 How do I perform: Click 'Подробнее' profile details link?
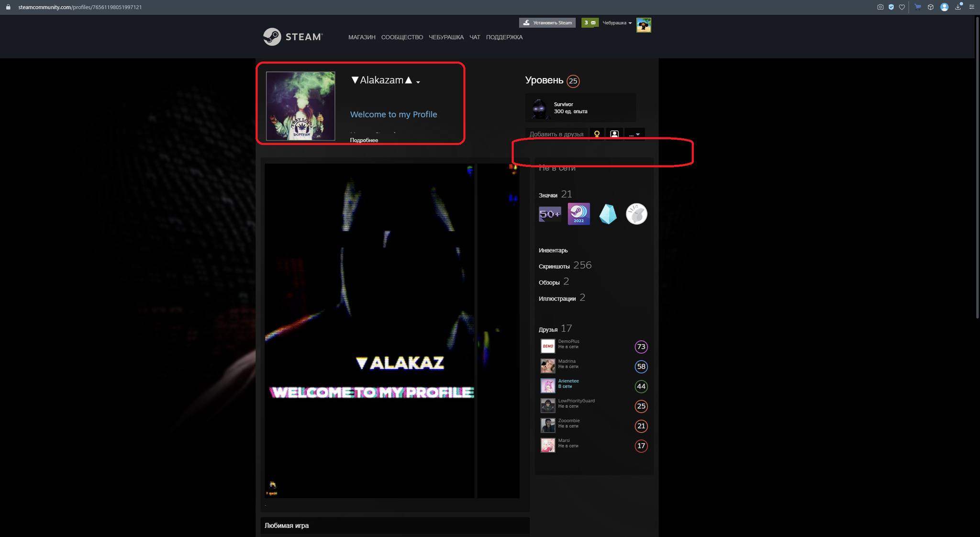[x=365, y=140]
